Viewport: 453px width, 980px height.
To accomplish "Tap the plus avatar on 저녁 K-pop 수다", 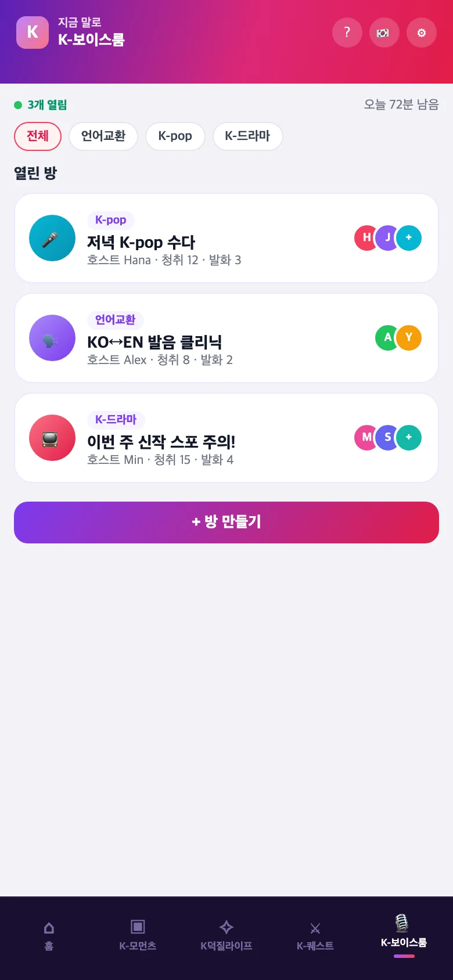I will coord(409,238).
